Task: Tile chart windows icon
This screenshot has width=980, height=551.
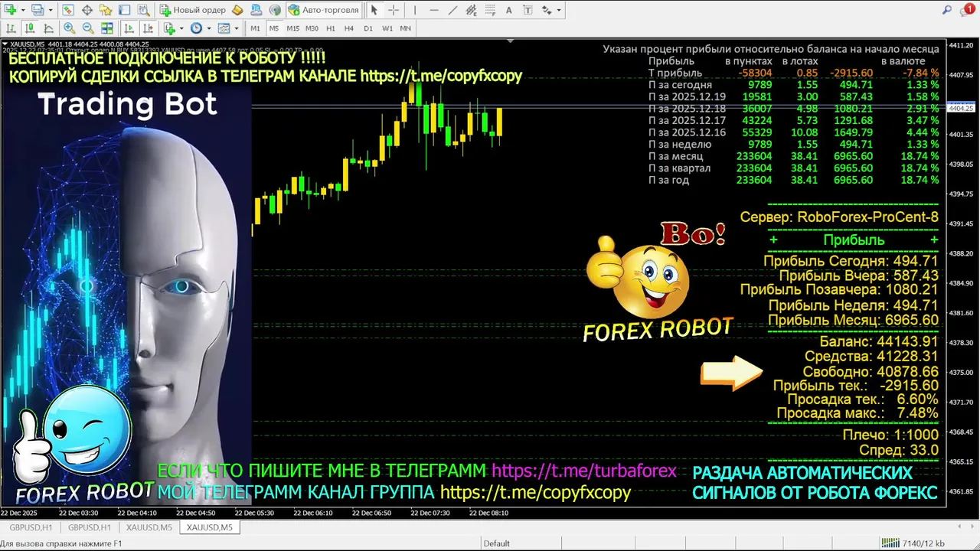Action: pos(107,28)
